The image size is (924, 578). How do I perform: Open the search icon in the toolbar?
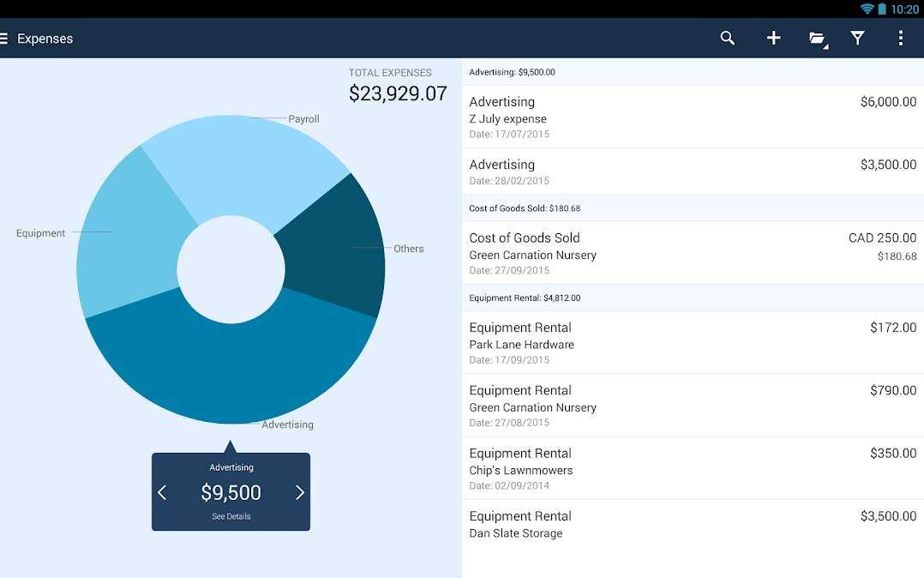(727, 38)
